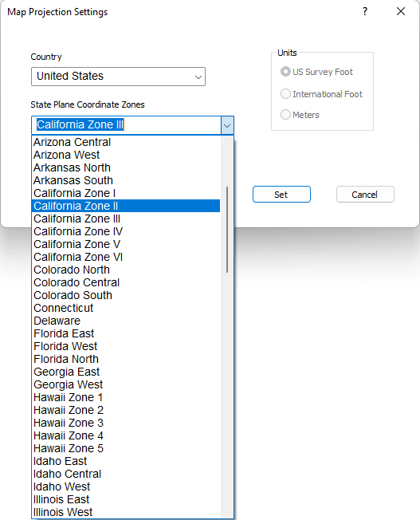Select the Meters radio option
This screenshot has width=420, height=520.
click(285, 114)
